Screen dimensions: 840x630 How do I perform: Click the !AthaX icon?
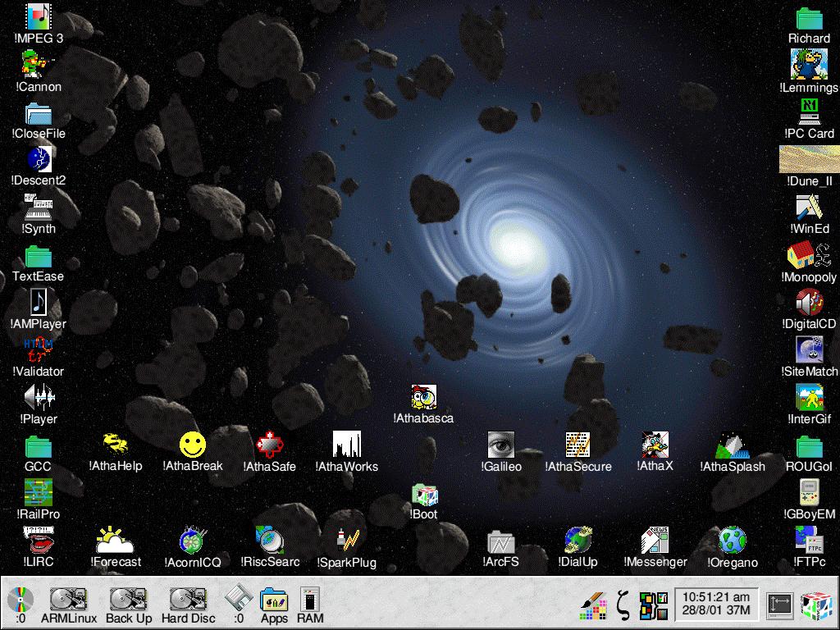pyautogui.click(x=655, y=444)
